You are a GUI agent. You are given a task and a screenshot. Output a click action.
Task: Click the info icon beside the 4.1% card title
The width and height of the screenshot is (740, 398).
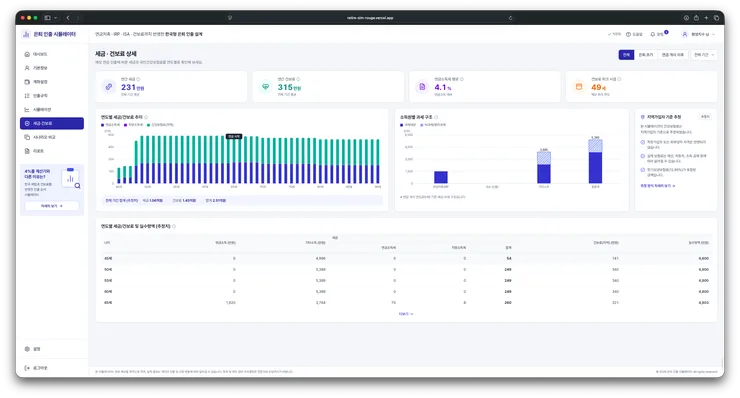(462, 79)
